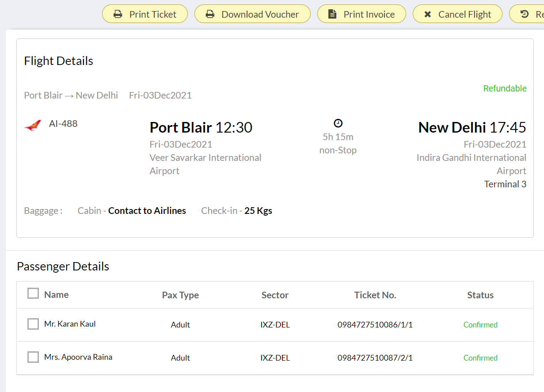Click the printer icon on Print Ticket

point(118,14)
